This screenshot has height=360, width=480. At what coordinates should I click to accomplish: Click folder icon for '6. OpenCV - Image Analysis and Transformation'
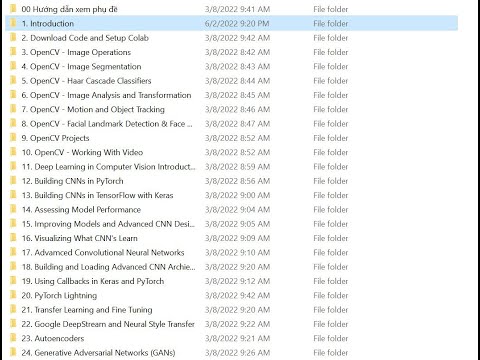(x=13, y=94)
